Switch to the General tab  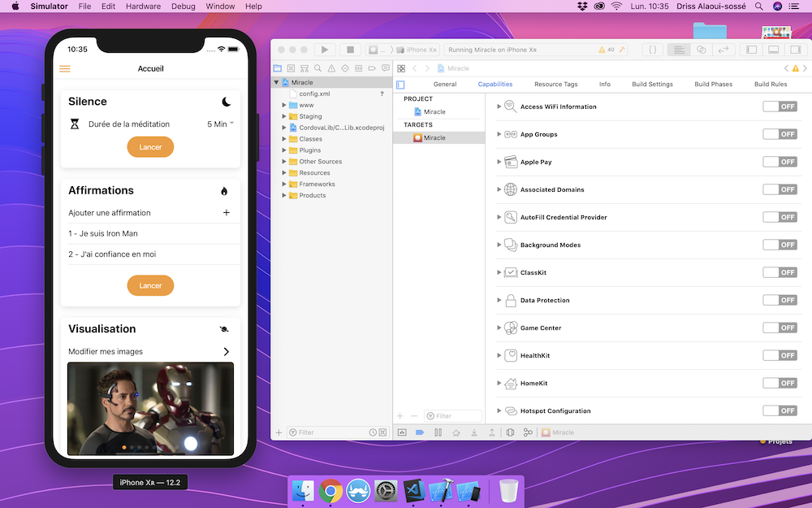tap(445, 84)
